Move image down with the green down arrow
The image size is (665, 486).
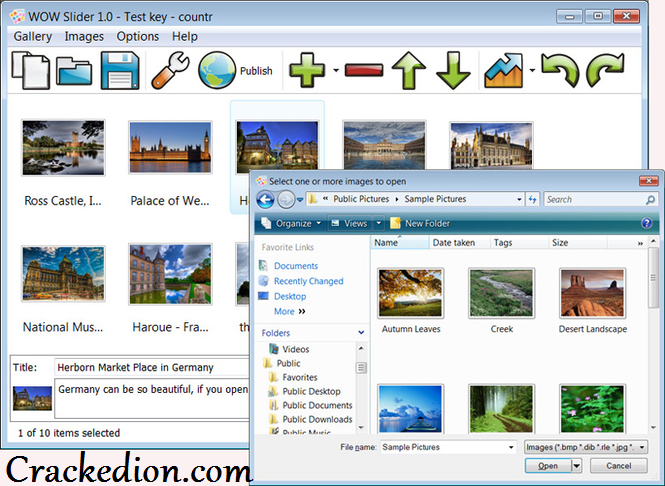(x=453, y=70)
